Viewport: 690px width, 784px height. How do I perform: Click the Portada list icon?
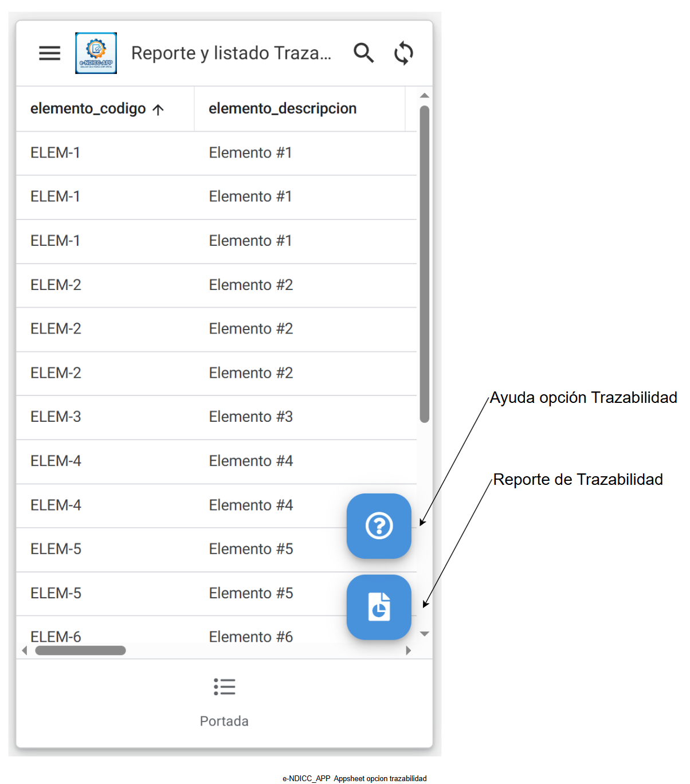(x=224, y=687)
